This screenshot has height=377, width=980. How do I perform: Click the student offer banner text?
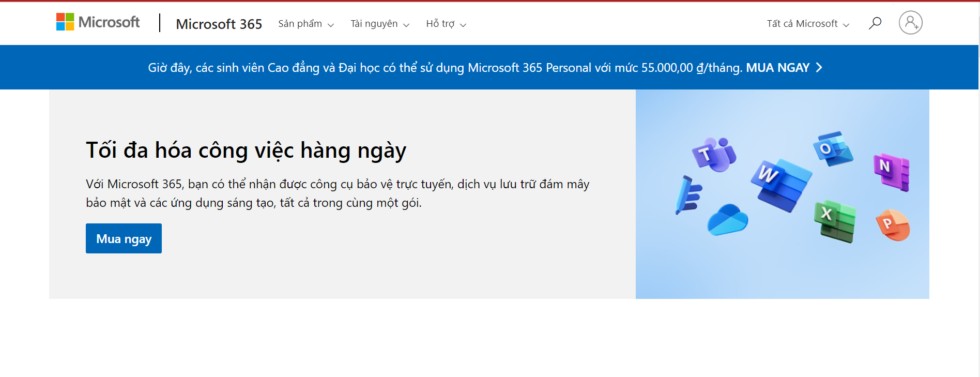pyautogui.click(x=445, y=68)
